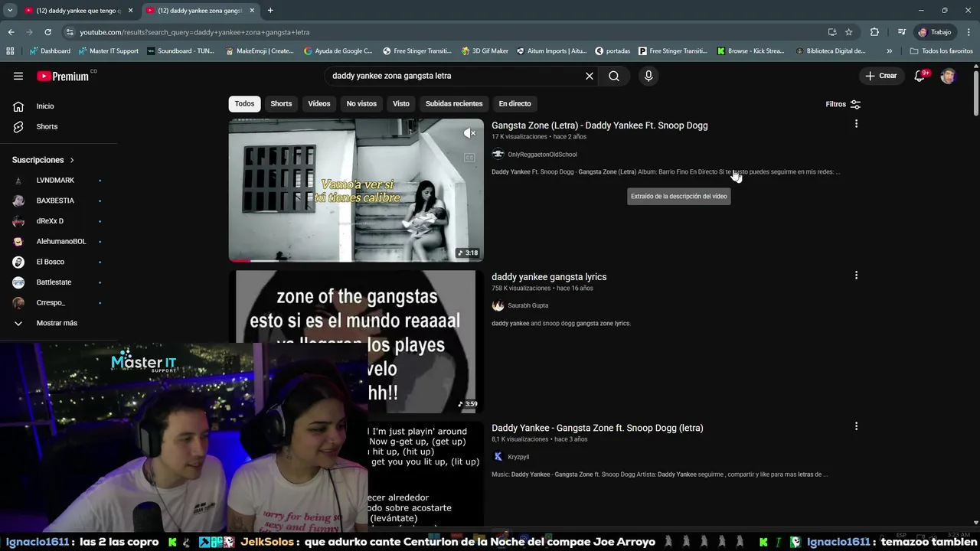Open the Crrespo_ subscription

pos(51,303)
